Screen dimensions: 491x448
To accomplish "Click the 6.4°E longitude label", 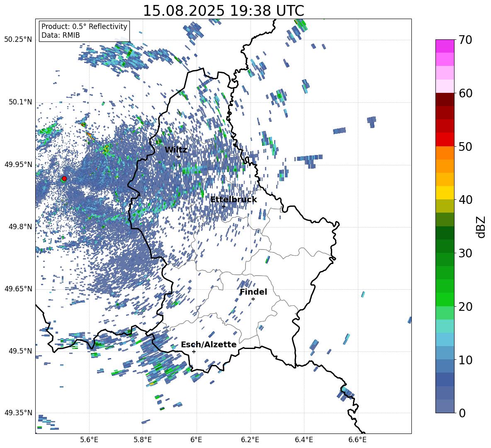I will coord(304,440).
